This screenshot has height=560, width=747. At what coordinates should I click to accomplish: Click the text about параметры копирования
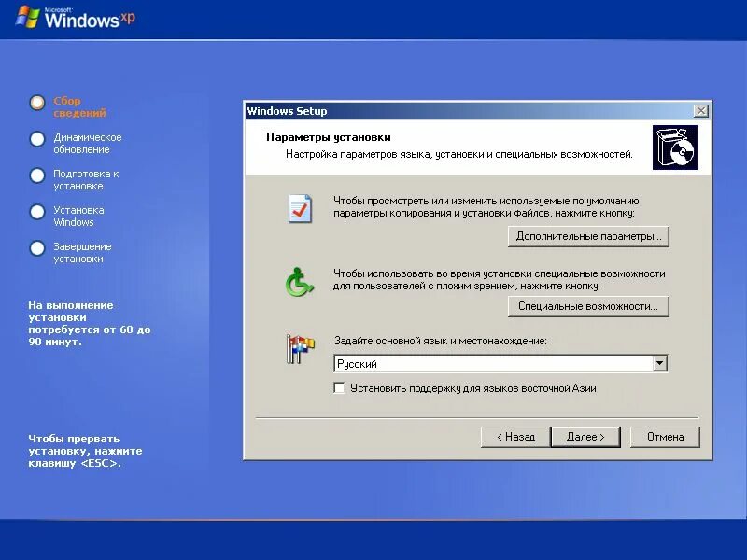[486, 206]
